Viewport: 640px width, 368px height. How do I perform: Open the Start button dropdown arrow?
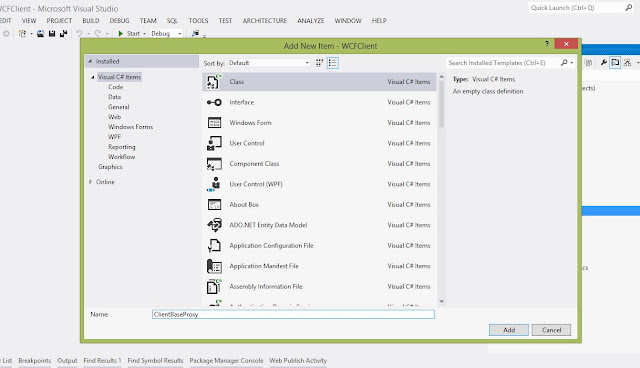pyautogui.click(x=144, y=34)
